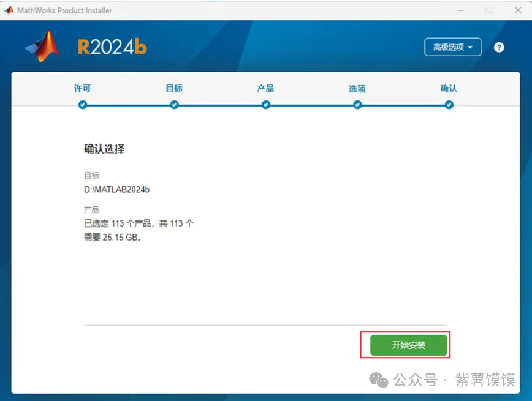532x401 pixels.
Task: Click the 目标 step checkmark circle
Action: tap(175, 105)
